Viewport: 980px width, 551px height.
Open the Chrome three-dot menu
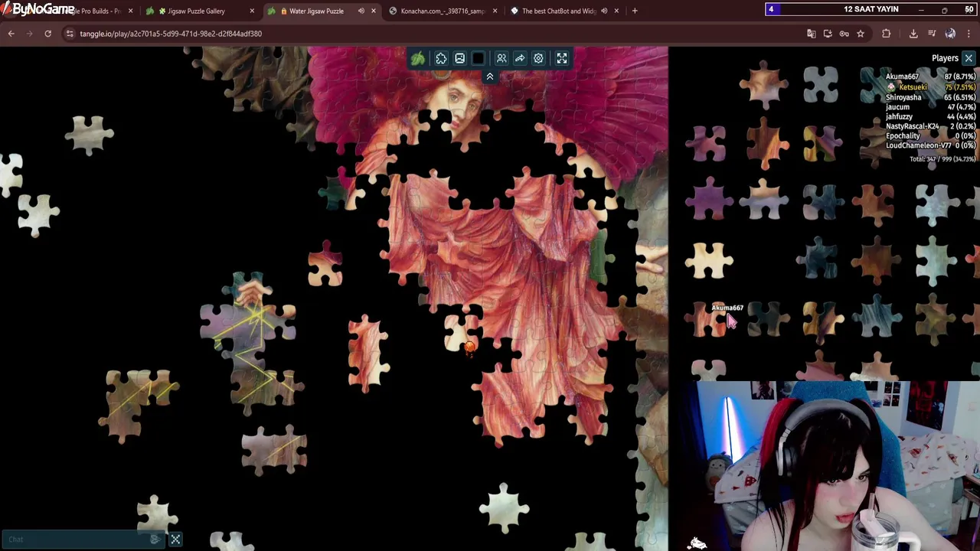(x=969, y=34)
